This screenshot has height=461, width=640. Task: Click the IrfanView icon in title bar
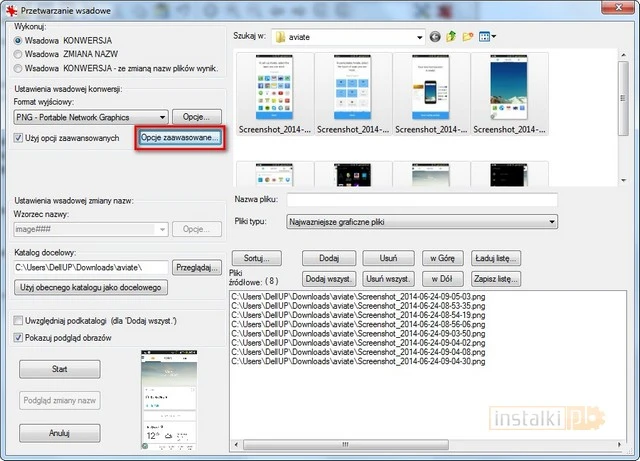(x=10, y=9)
